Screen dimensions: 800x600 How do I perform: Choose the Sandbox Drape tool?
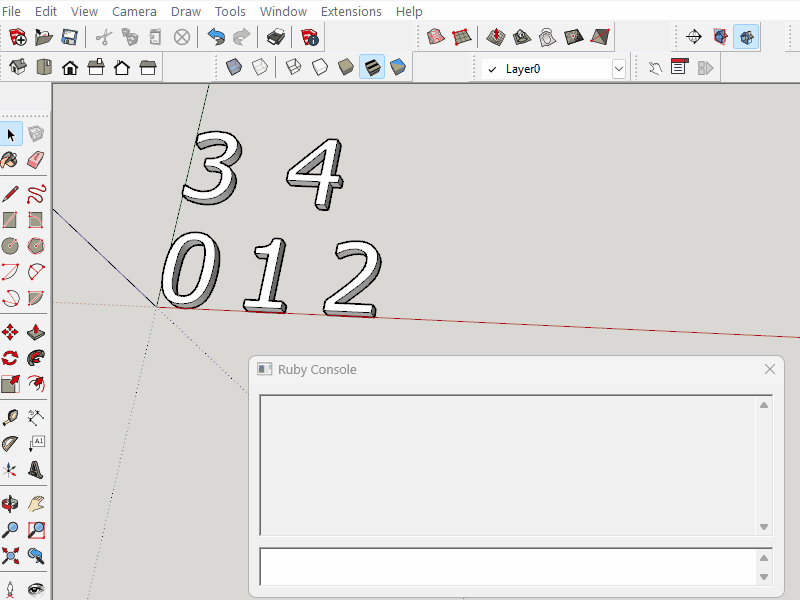point(547,37)
